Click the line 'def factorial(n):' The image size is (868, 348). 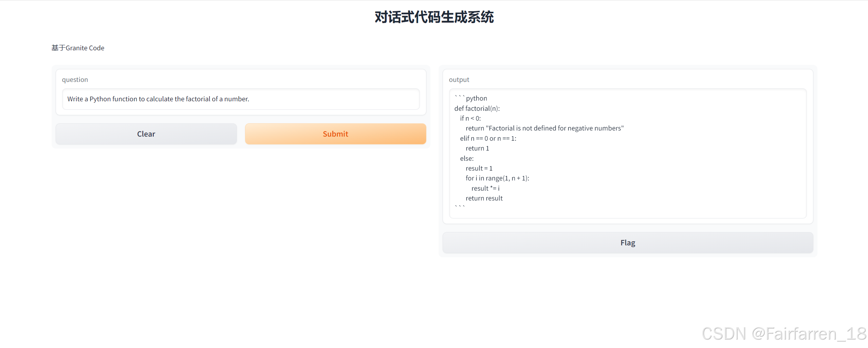coord(477,108)
